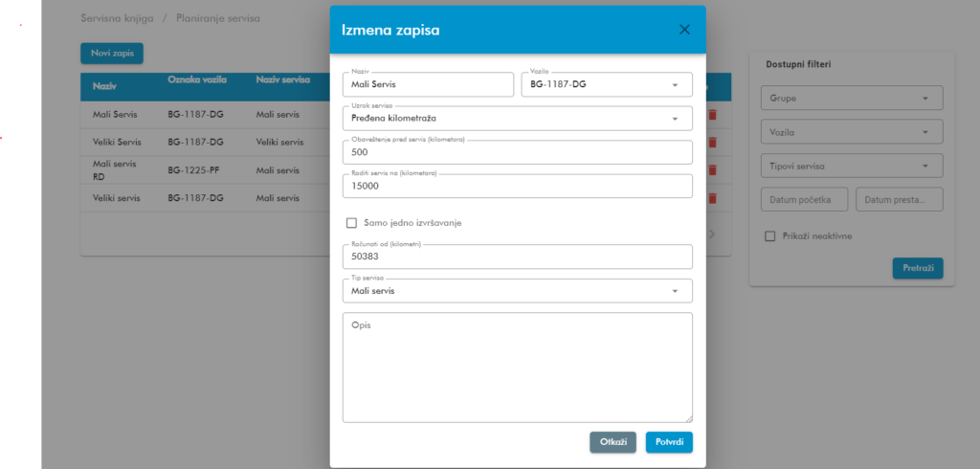Enable the Prikaži neaktivne checkbox
This screenshot has height=469, width=980.
tap(770, 235)
